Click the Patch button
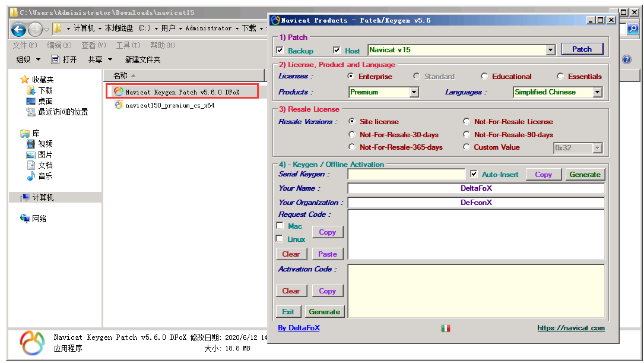Image resolution: width=644 pixels, height=363 pixels. pos(582,49)
